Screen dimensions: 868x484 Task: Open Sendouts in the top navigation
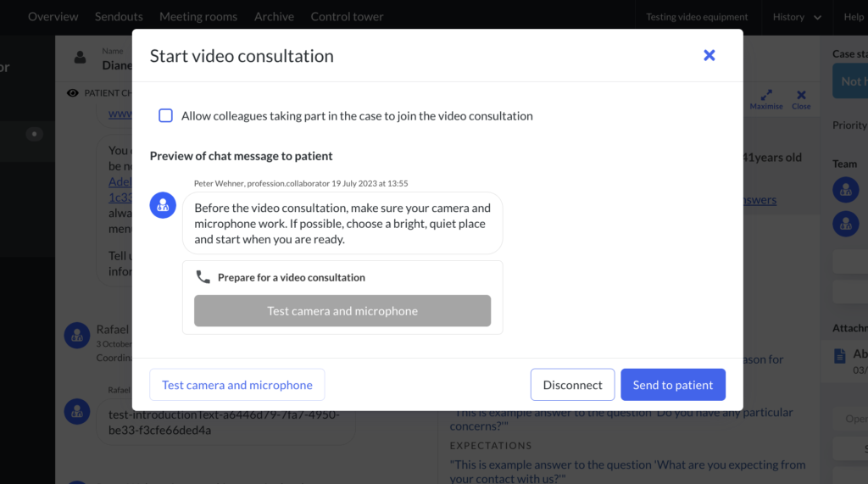point(119,17)
